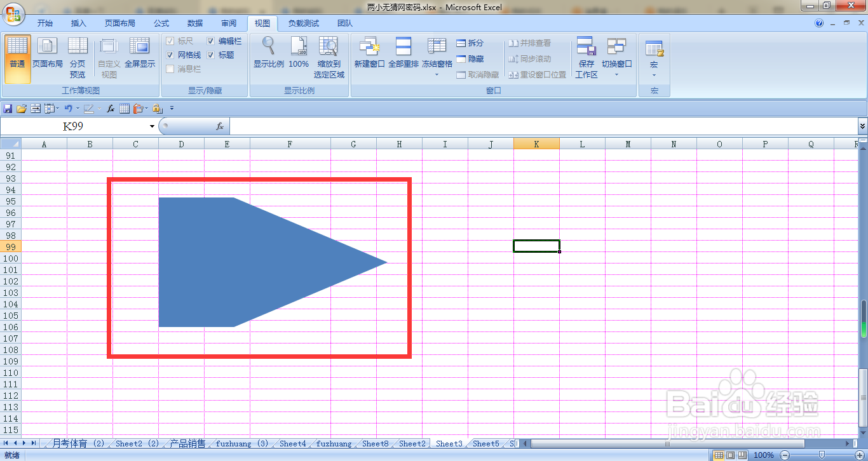Image resolution: width=868 pixels, height=461 pixels.
Task: Click Undo arrow in quick access toolbar
Action: (x=68, y=109)
